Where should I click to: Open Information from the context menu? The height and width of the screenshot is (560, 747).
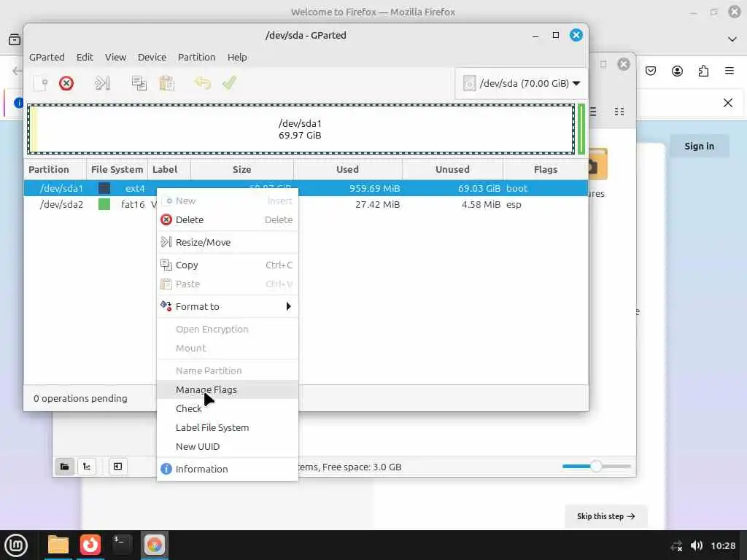tap(228, 469)
